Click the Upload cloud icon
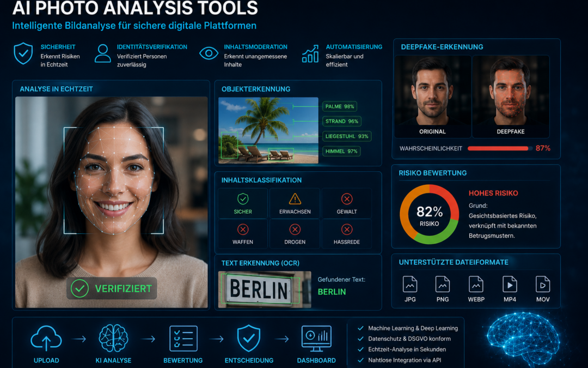The height and width of the screenshot is (368, 588). tap(46, 338)
